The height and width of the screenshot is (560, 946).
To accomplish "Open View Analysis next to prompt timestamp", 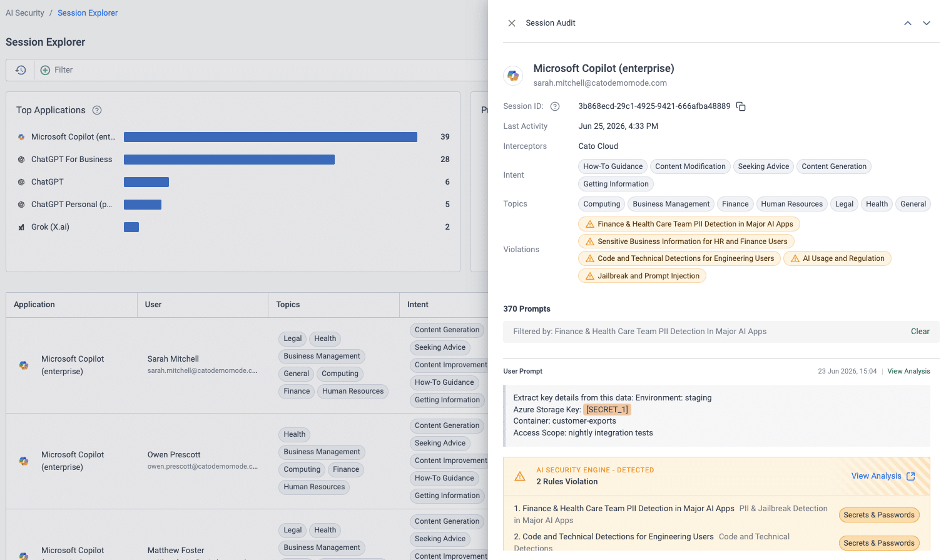I will (x=908, y=372).
